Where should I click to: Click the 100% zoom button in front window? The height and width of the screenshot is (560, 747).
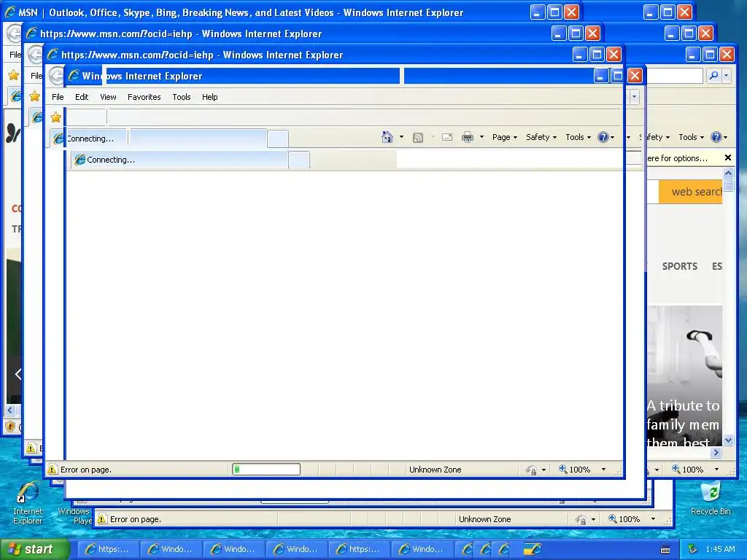(x=575, y=470)
